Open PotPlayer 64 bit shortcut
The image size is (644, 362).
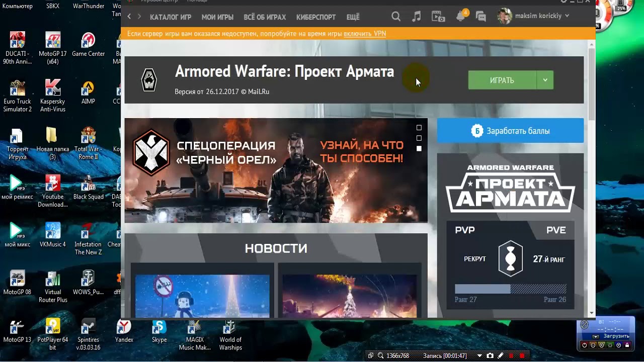click(x=52, y=335)
